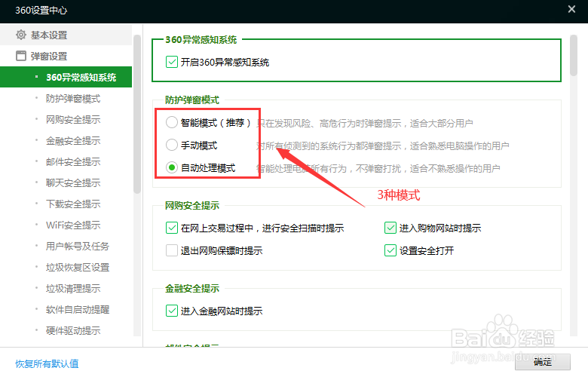Go to 网购安全提示 in the sidebar

(x=73, y=120)
